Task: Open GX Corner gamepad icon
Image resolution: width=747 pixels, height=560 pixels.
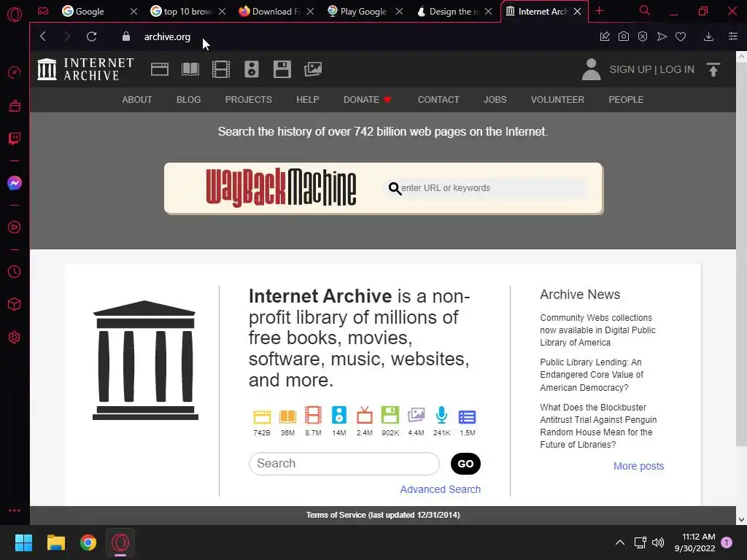Action: 43,11
